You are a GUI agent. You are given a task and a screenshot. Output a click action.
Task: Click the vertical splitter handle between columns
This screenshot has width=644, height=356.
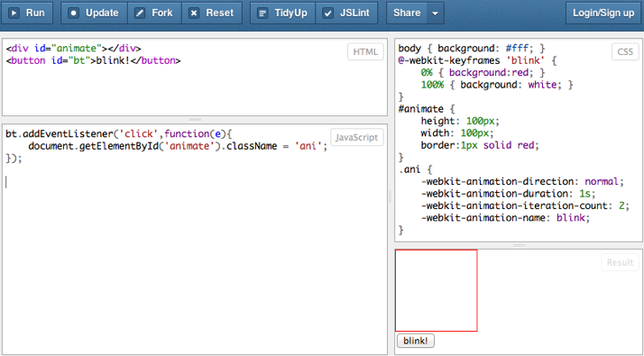point(391,196)
